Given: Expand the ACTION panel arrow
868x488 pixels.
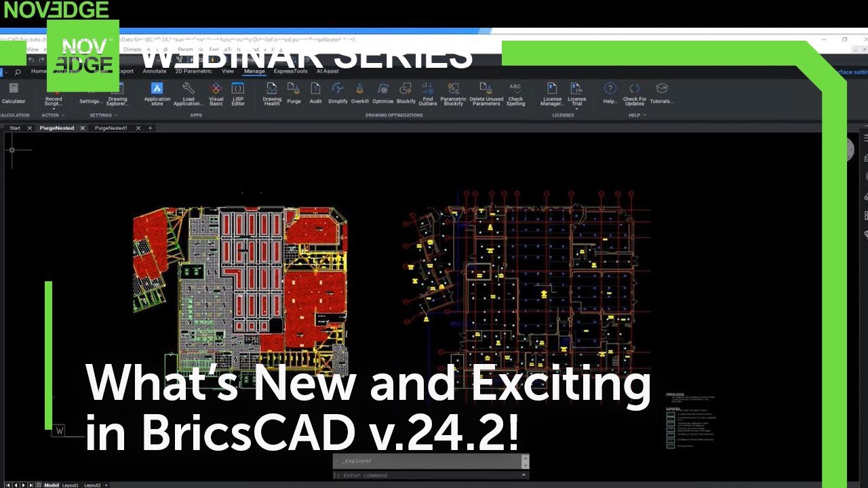Looking at the screenshot, I should point(63,115).
